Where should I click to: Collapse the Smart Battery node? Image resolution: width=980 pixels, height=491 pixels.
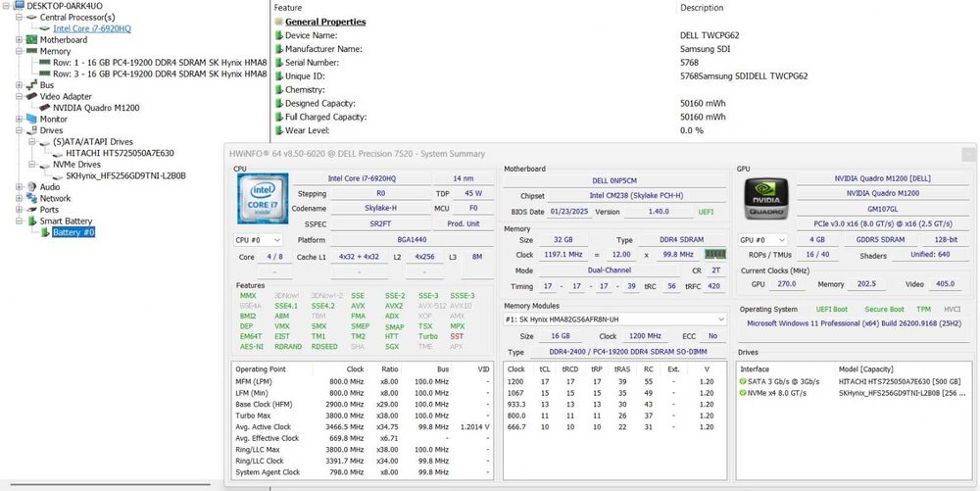tap(19, 221)
